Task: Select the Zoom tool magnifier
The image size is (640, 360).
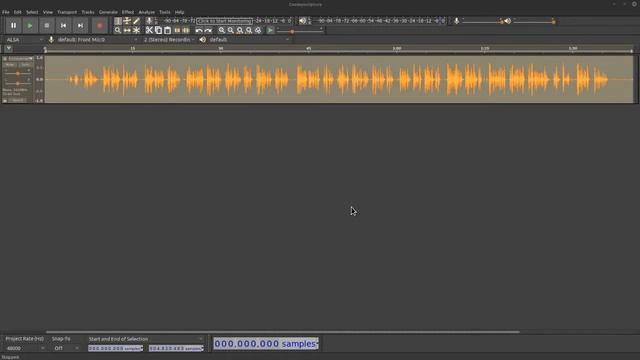Action: (x=118, y=30)
